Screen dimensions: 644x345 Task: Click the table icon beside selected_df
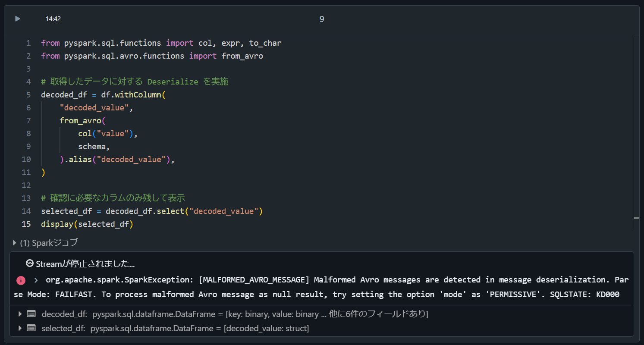click(31, 328)
